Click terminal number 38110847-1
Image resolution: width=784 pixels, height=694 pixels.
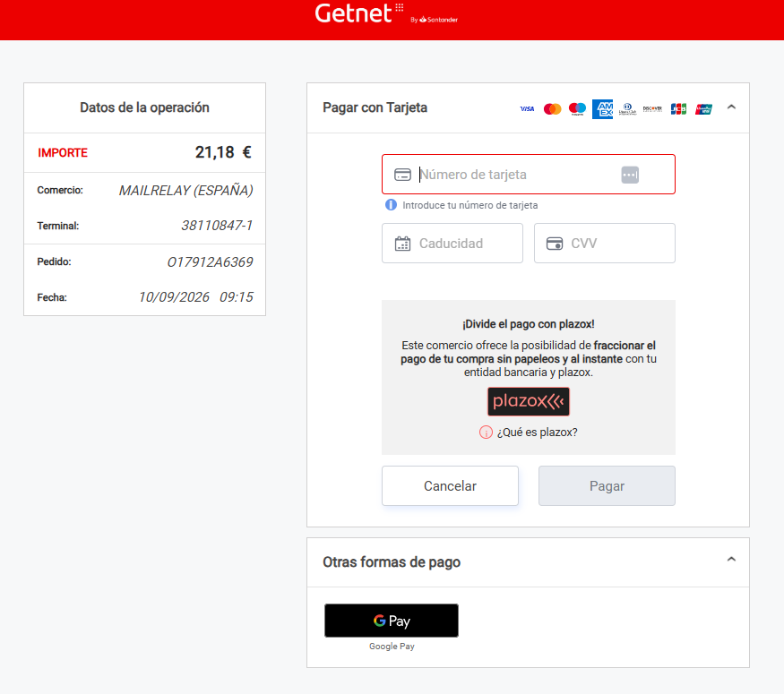[217, 226]
